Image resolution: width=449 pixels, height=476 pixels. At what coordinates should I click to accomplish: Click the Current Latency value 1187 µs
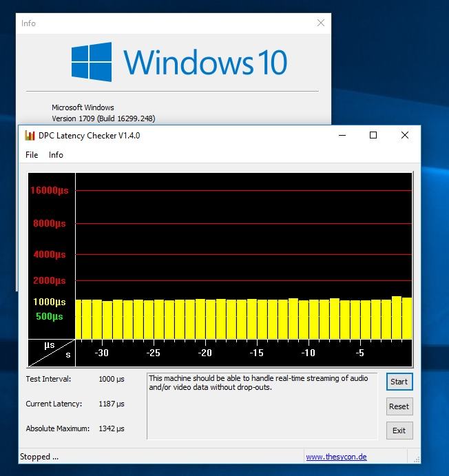tap(112, 404)
